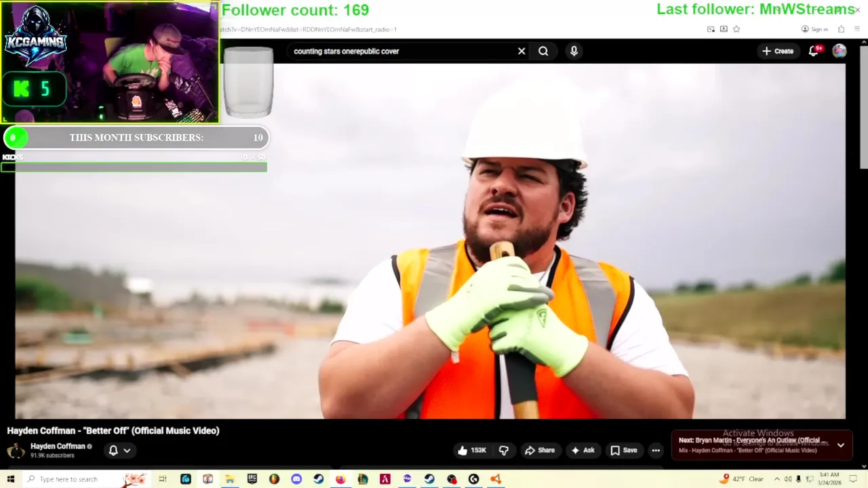
Task: Click the taskbar clock showing 3:41 AM
Action: point(829,479)
